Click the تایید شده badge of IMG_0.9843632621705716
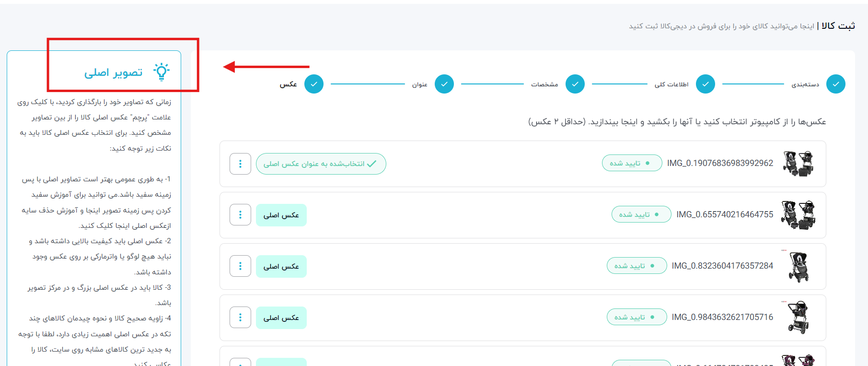The image size is (868, 366). (636, 317)
